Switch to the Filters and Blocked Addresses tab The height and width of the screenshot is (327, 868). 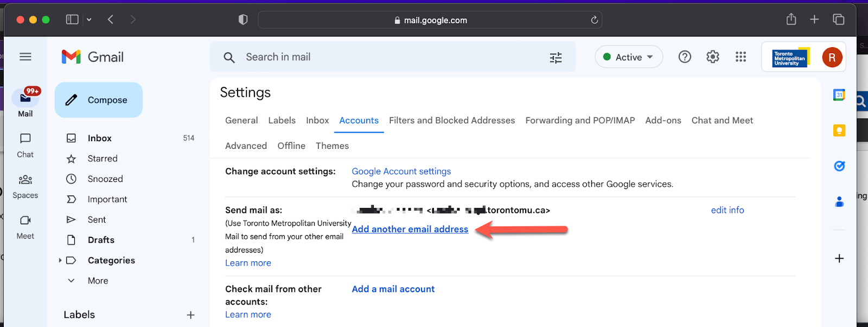coord(451,121)
